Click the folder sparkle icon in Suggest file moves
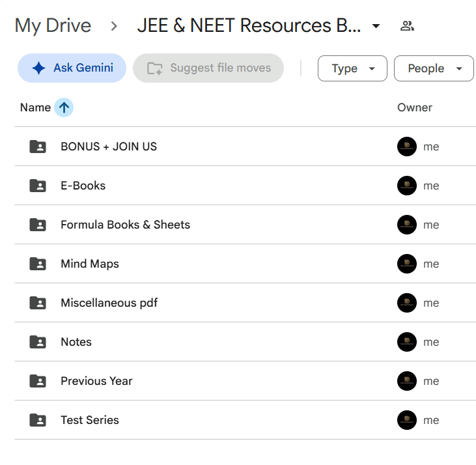The width and height of the screenshot is (476, 465). [155, 68]
